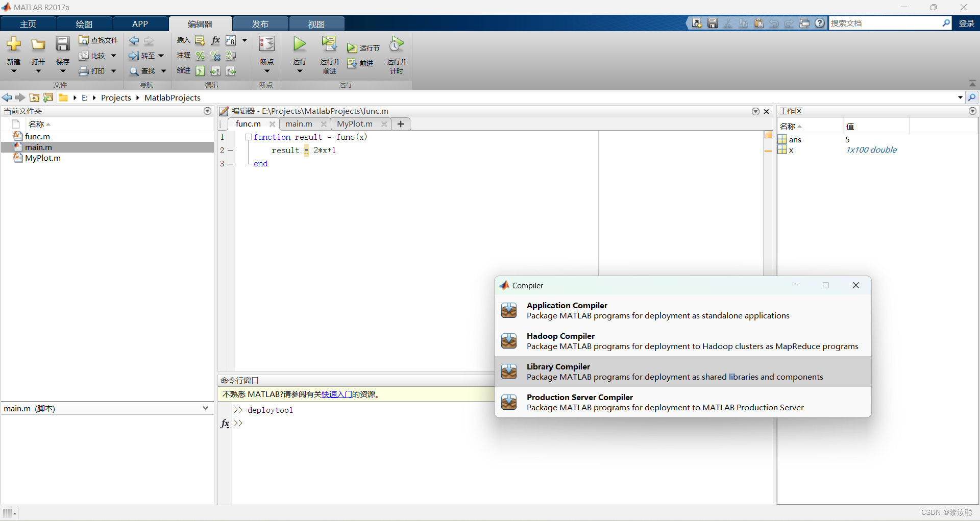Expand the 转至 dropdown arrow
This screenshot has height=521, width=980.
pos(161,56)
